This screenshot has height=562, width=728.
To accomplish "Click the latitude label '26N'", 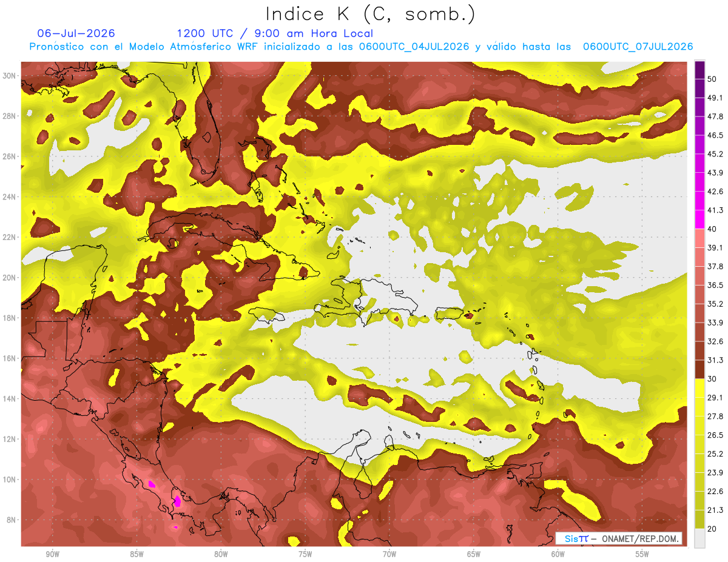I will tap(10, 156).
